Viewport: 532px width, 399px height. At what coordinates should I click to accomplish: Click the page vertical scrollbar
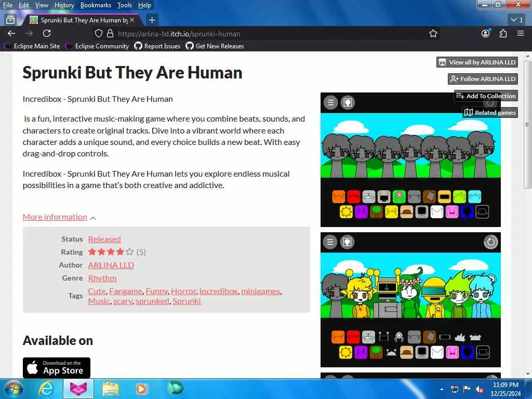[x=527, y=125]
